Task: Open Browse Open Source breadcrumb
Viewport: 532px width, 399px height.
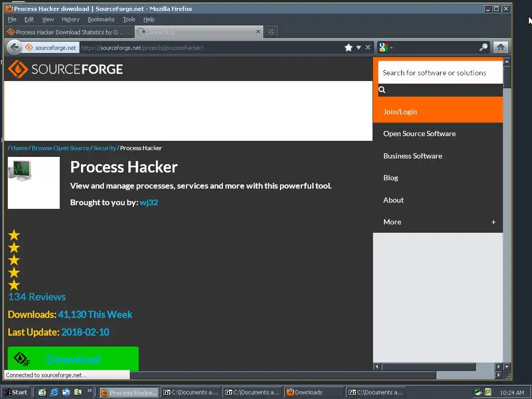Action: click(x=60, y=148)
